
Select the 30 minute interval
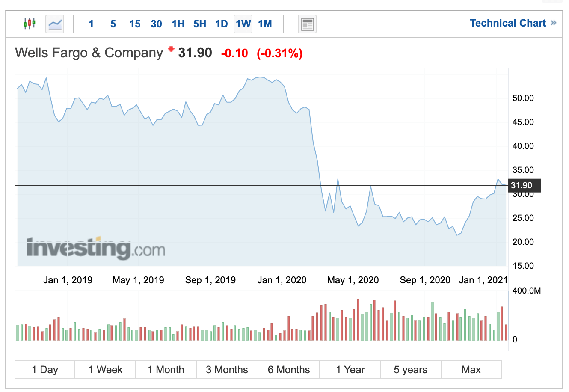click(x=157, y=24)
